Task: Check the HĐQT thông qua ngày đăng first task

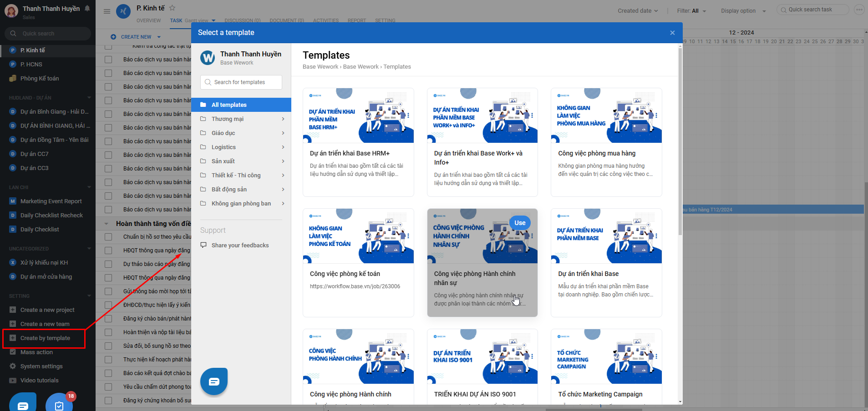Action: 108,251
